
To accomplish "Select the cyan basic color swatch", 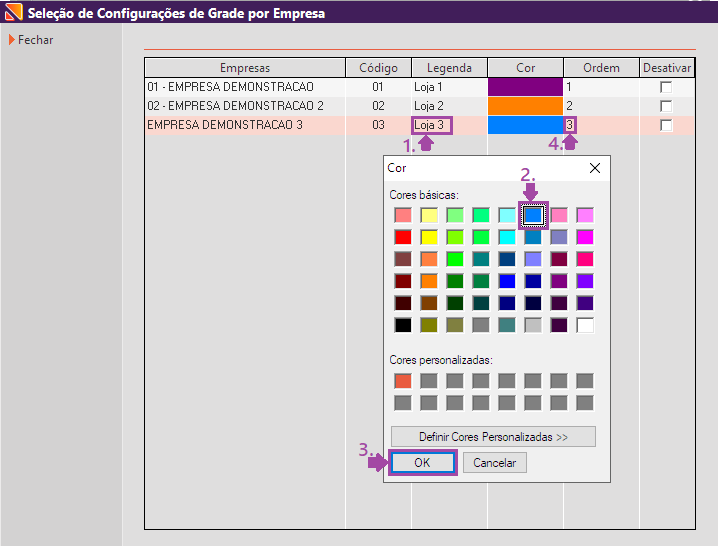I will tap(507, 237).
